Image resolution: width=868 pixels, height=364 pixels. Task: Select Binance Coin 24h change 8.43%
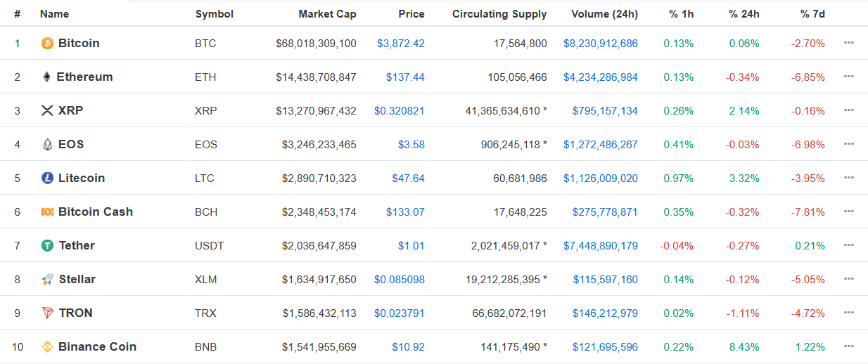[x=745, y=347]
